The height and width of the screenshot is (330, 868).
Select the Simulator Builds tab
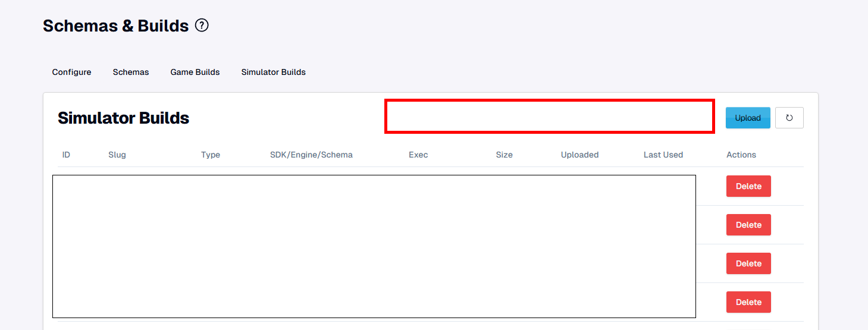click(273, 72)
